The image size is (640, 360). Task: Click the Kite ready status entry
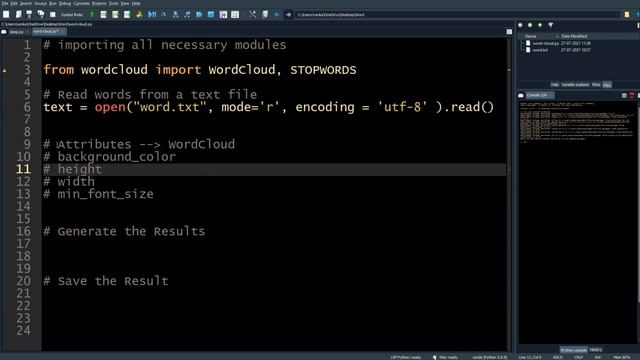[x=445, y=357]
